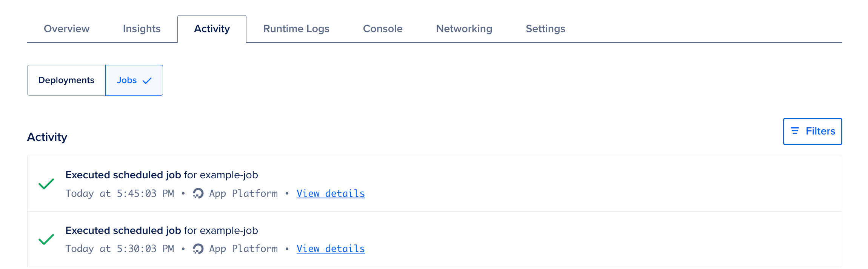The height and width of the screenshot is (269, 868).
Task: Click the App Platform icon on the first activity entry
Action: pyautogui.click(x=198, y=193)
